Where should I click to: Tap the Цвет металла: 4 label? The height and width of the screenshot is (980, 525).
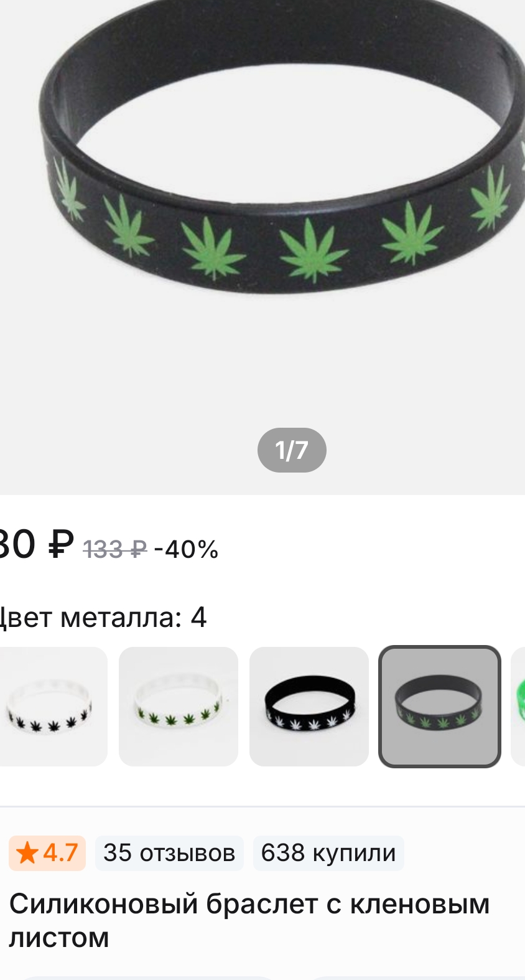(103, 617)
